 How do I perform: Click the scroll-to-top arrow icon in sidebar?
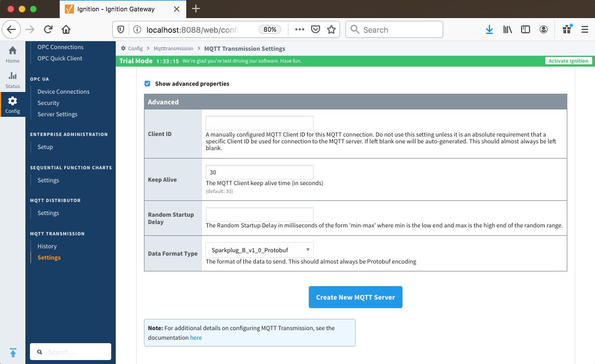13,353
